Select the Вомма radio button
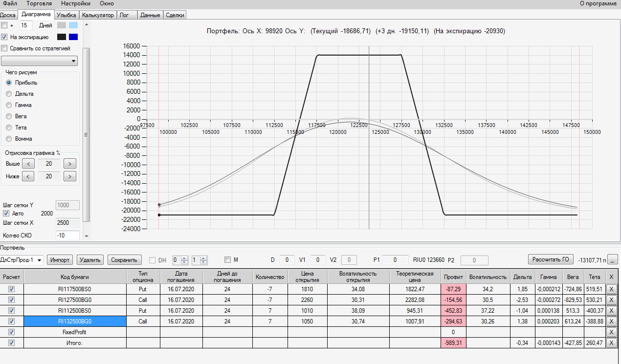The image size is (621, 364). pos(9,139)
